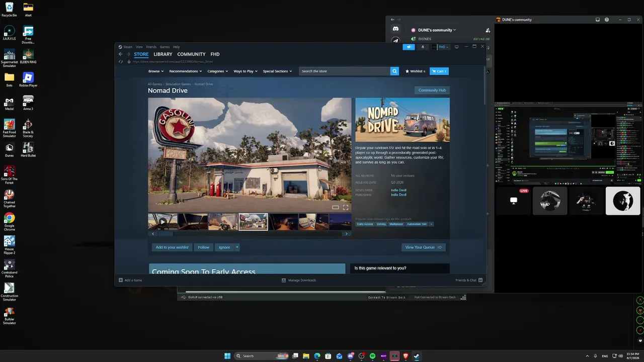Open Manage Downloads in Steam
Viewport: 644px width, 362px height.
point(299,280)
